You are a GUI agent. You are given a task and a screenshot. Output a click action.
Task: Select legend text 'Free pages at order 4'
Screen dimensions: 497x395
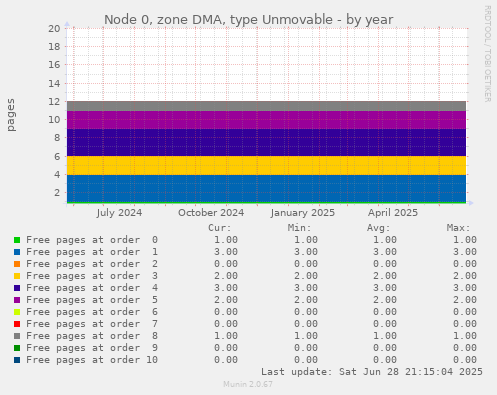92,288
